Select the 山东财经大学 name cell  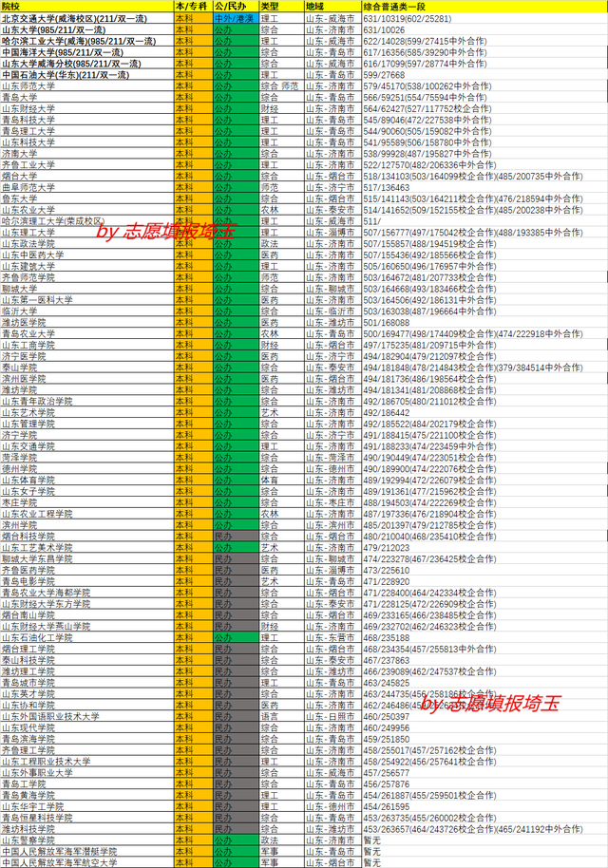click(x=87, y=108)
